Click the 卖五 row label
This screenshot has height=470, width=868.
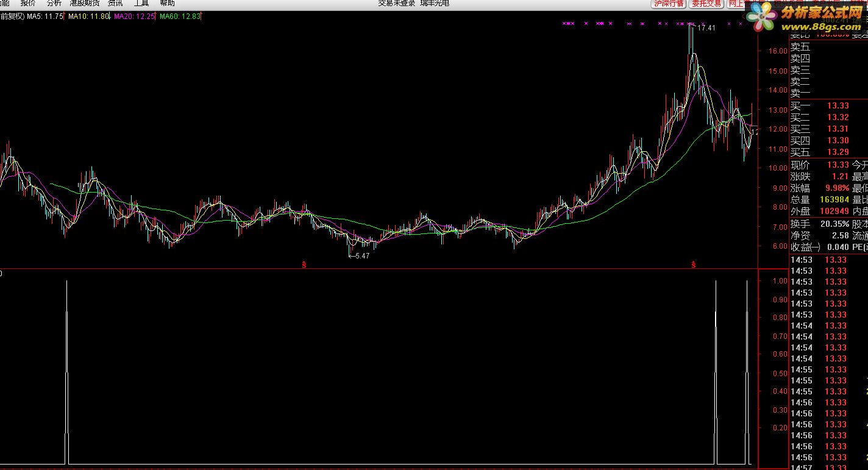click(x=800, y=47)
